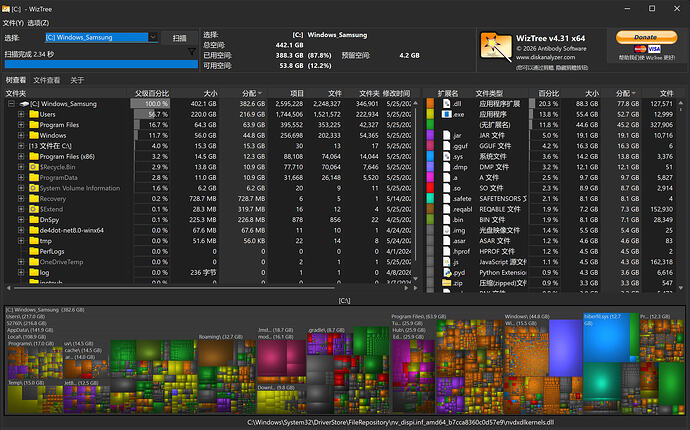The image size is (690, 430).
Task: Click the 388.3 GB used space value
Action: point(289,55)
